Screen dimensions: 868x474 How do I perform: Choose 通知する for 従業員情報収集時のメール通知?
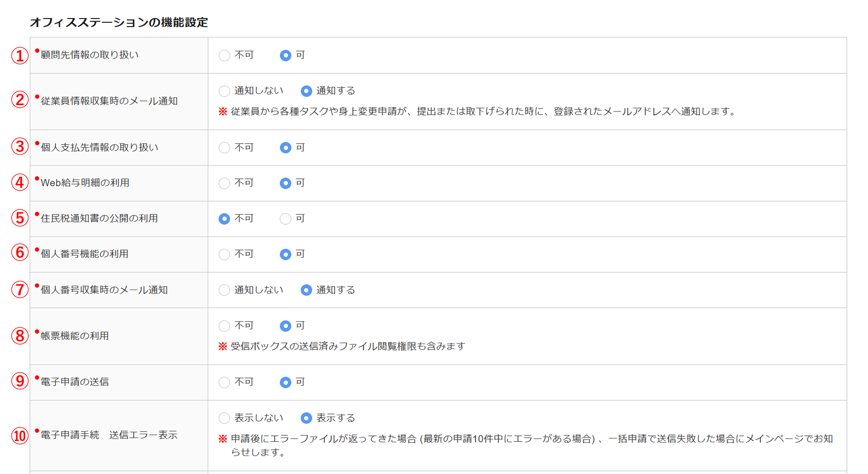click(306, 91)
